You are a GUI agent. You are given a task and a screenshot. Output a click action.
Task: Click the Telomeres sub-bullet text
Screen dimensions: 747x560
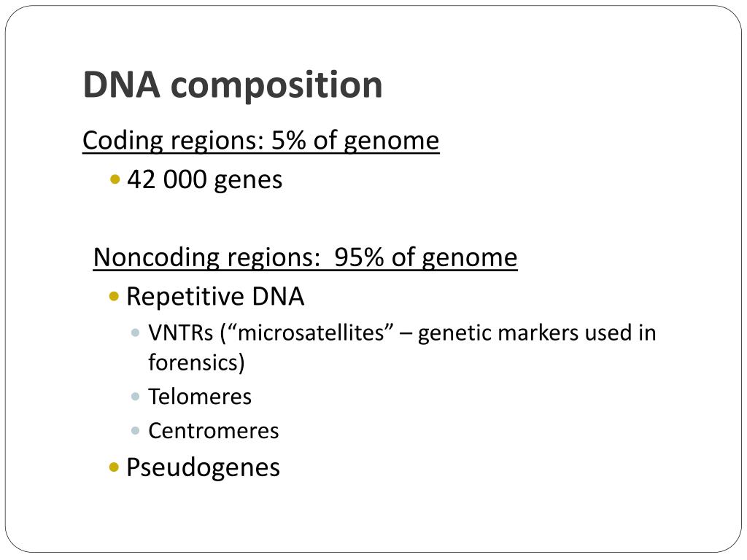[200, 397]
